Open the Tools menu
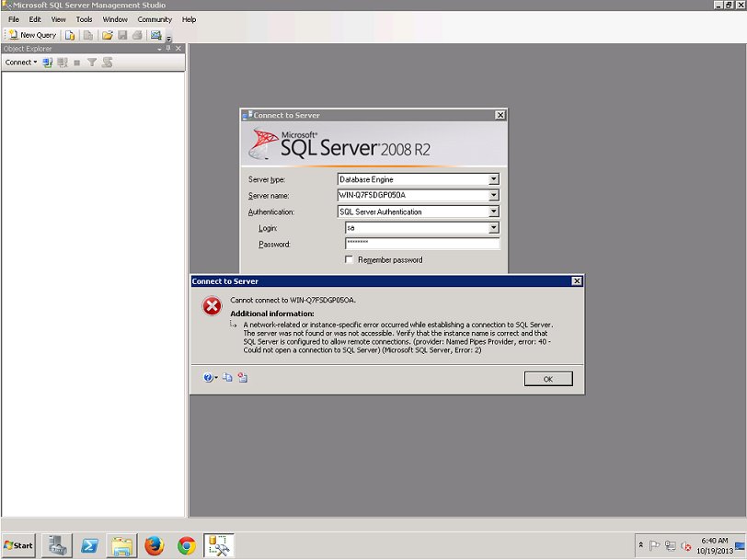The width and height of the screenshot is (747, 560). coord(85,19)
